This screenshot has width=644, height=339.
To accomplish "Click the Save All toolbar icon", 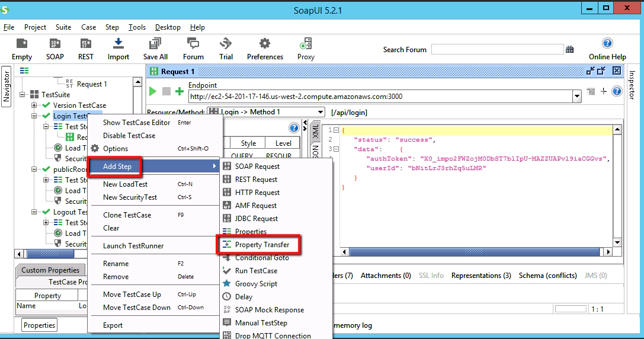I will click(x=155, y=43).
